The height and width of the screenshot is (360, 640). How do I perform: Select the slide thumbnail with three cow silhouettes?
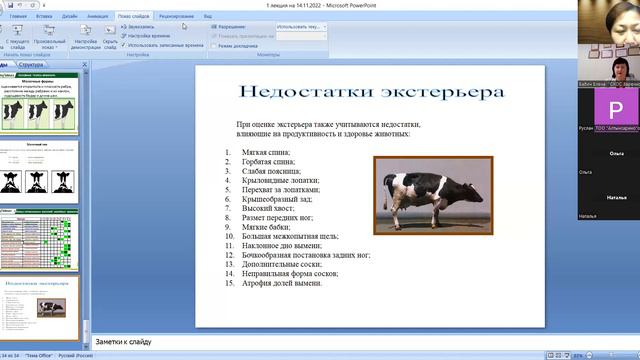pyautogui.click(x=38, y=172)
